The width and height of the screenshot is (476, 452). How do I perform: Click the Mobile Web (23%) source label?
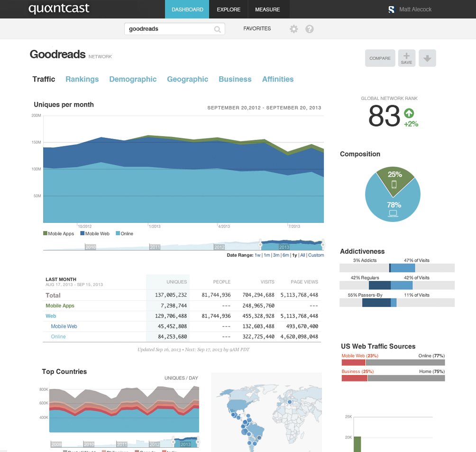coord(360,355)
